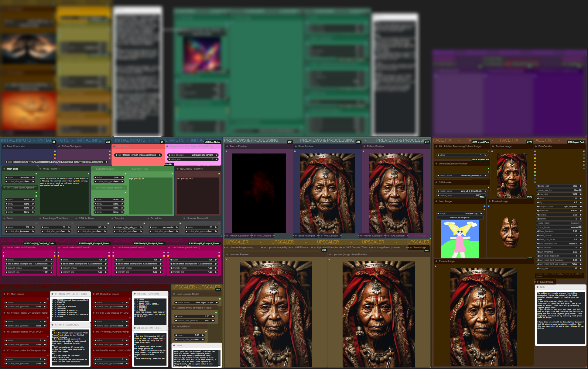Decrease CFG for Base value with its left arrow
The image size is (588, 369).
[78, 227]
